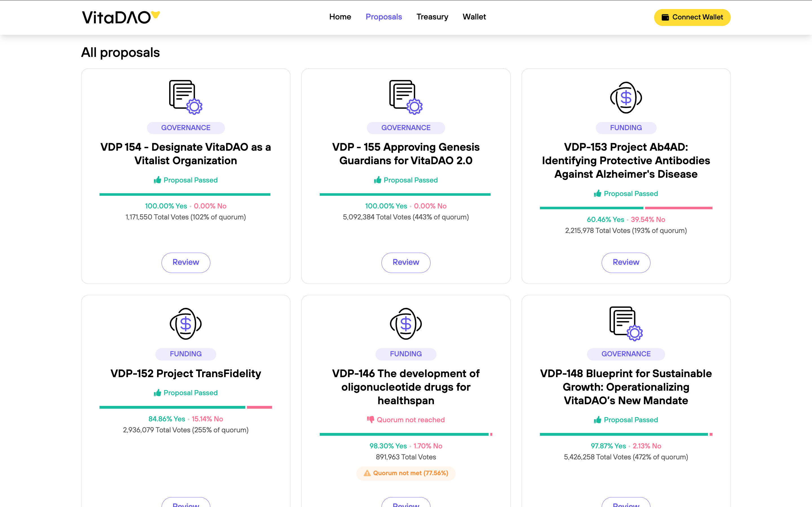Click the VitaDAO logo
Screen dimensions: 812x507
click(121, 17)
